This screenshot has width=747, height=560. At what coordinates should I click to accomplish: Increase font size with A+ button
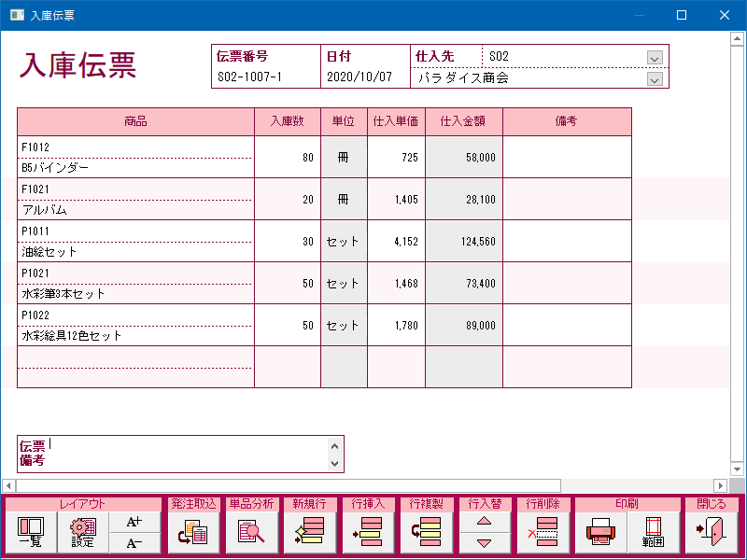click(134, 523)
